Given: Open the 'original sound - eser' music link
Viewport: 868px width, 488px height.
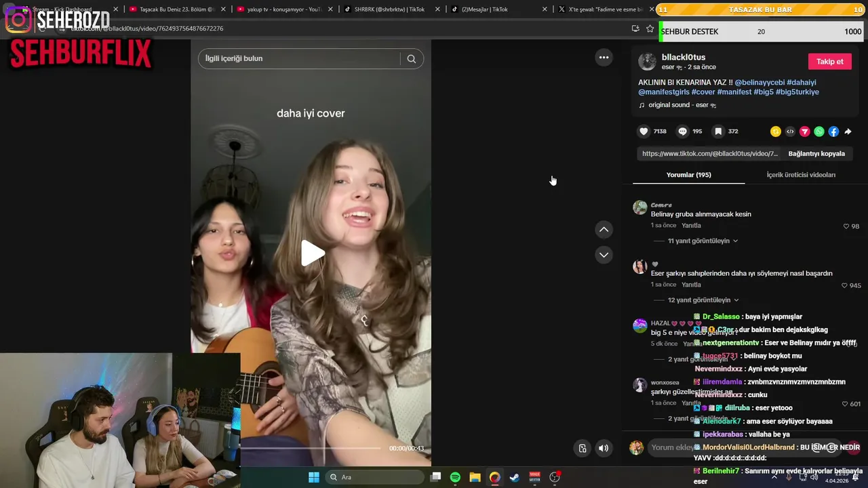Looking at the screenshot, I should coord(678,105).
